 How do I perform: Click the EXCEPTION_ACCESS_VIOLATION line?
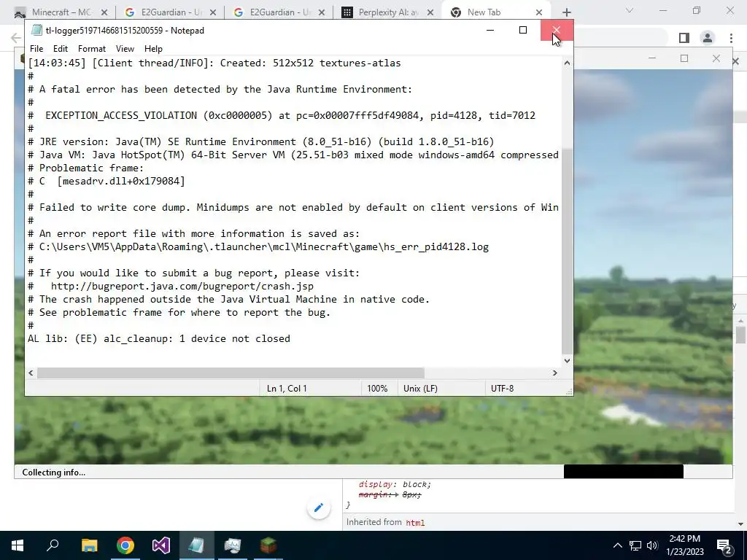tap(282, 115)
